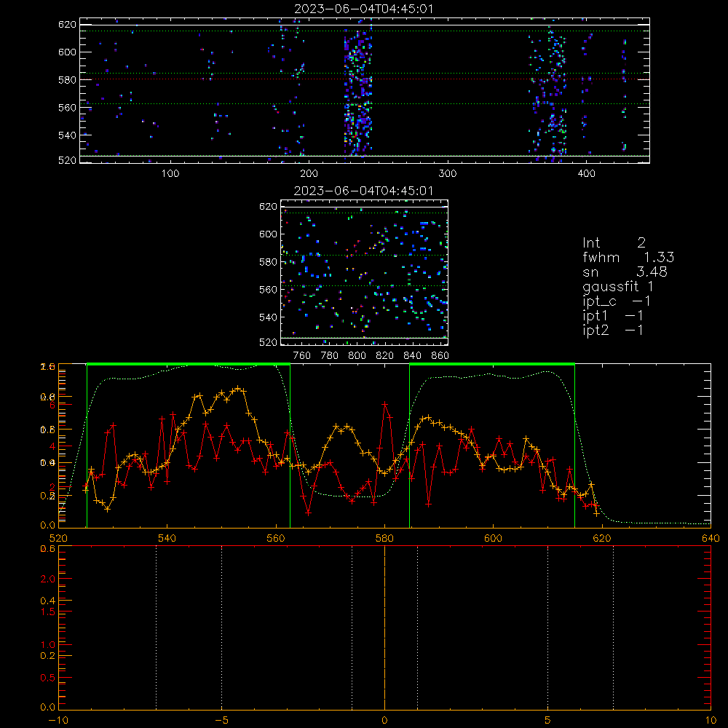Click y-axis label 540 on the top plot
The height and width of the screenshot is (728, 728).
[x=67, y=135]
